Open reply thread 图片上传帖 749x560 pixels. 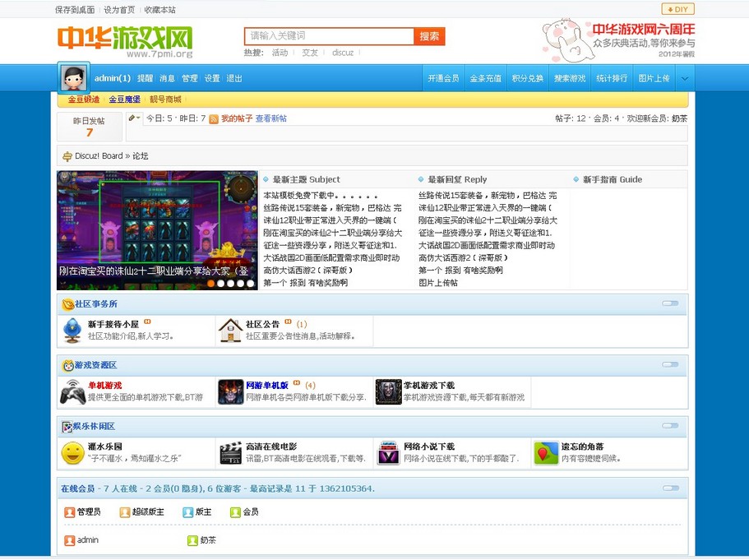(438, 282)
